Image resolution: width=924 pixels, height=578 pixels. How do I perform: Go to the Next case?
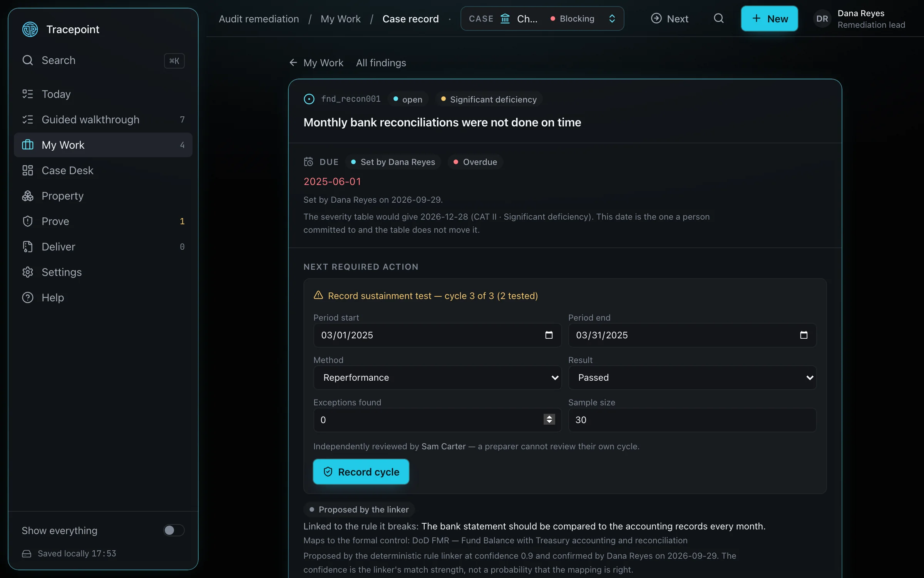(x=670, y=18)
